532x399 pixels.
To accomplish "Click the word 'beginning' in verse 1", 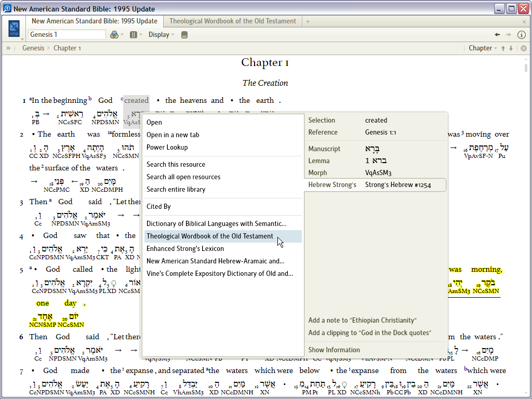I will click(x=70, y=101).
